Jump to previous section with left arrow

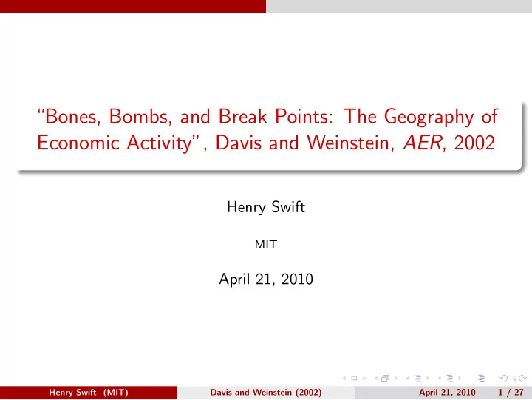click(440, 378)
